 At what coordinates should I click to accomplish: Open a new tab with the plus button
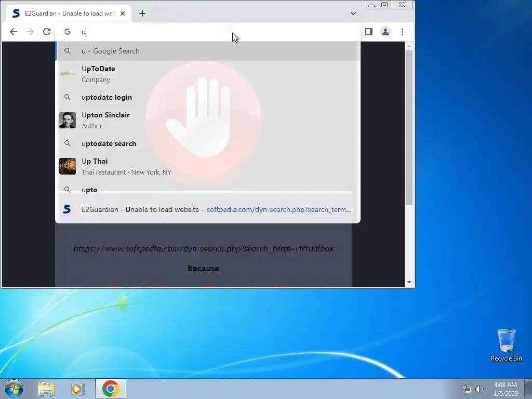coord(142,14)
